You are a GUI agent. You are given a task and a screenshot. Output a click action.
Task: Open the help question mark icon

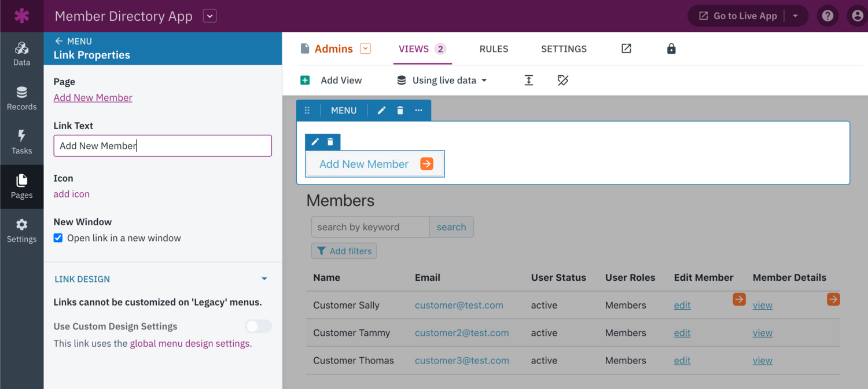coord(827,16)
